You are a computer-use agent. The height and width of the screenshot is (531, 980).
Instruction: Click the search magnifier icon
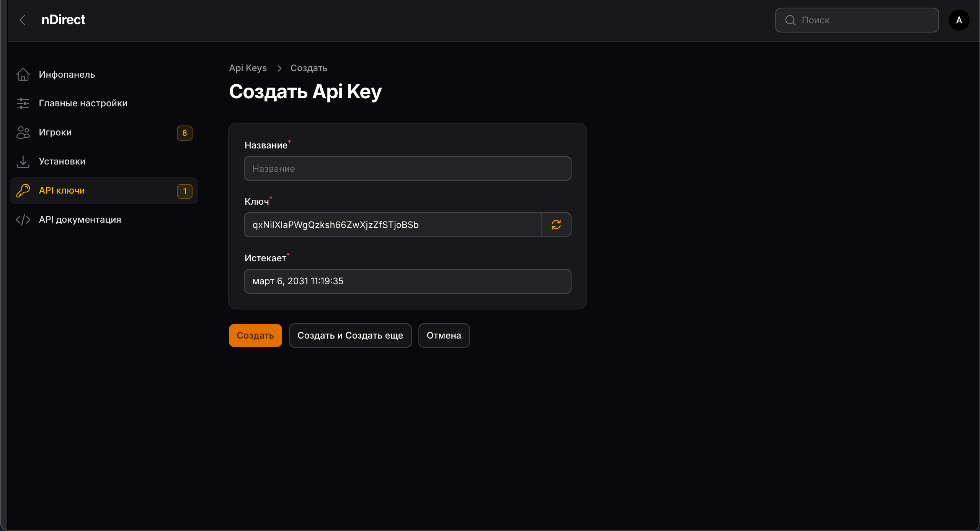click(x=790, y=20)
